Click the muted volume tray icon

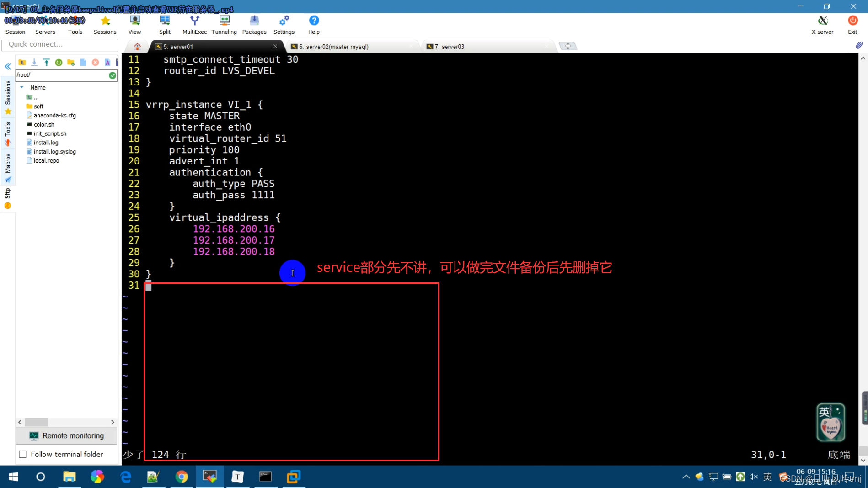pos(753,477)
